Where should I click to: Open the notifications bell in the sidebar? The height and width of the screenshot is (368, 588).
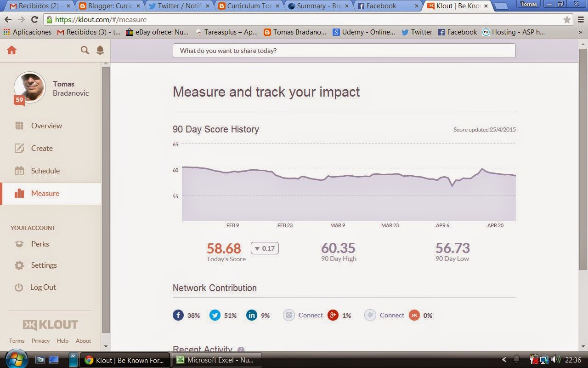pos(100,50)
